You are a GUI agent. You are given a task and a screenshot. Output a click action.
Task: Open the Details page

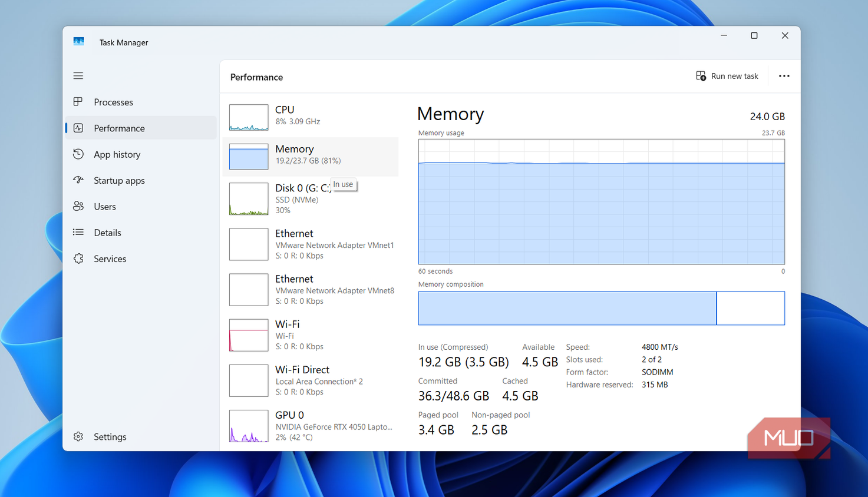[107, 233]
